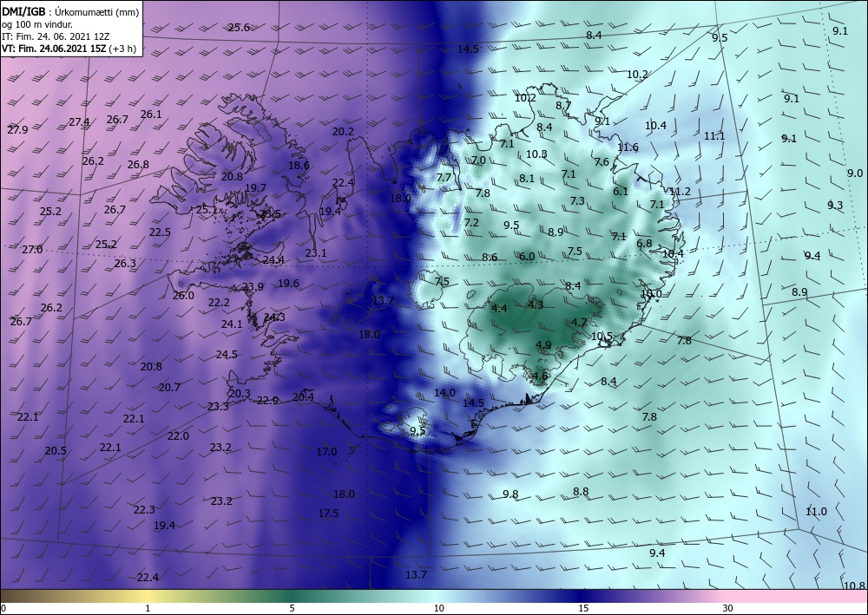Click the value 11.0 on the map
This screenshot has width=868, height=615.
[x=816, y=512]
